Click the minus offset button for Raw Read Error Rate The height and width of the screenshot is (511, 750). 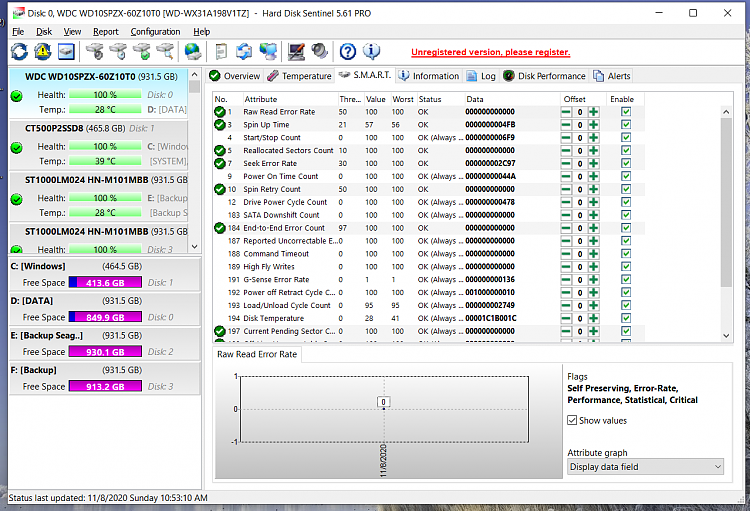(x=566, y=112)
